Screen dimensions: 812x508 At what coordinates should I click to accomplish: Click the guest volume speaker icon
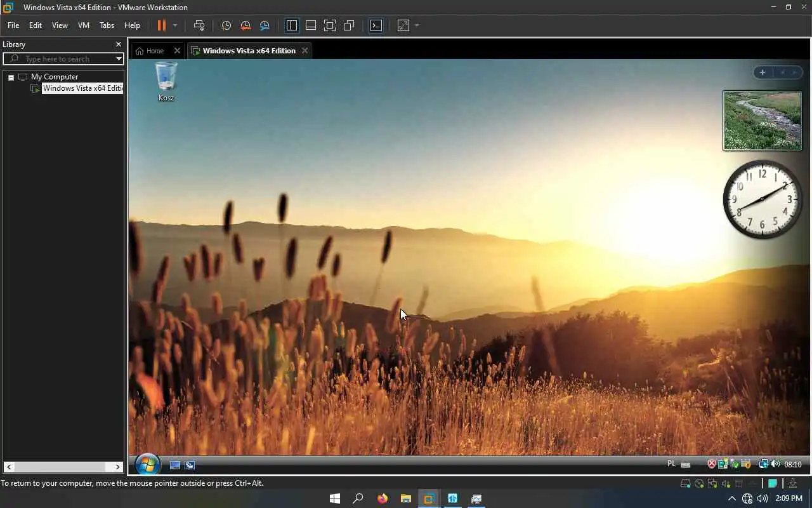pos(775,464)
